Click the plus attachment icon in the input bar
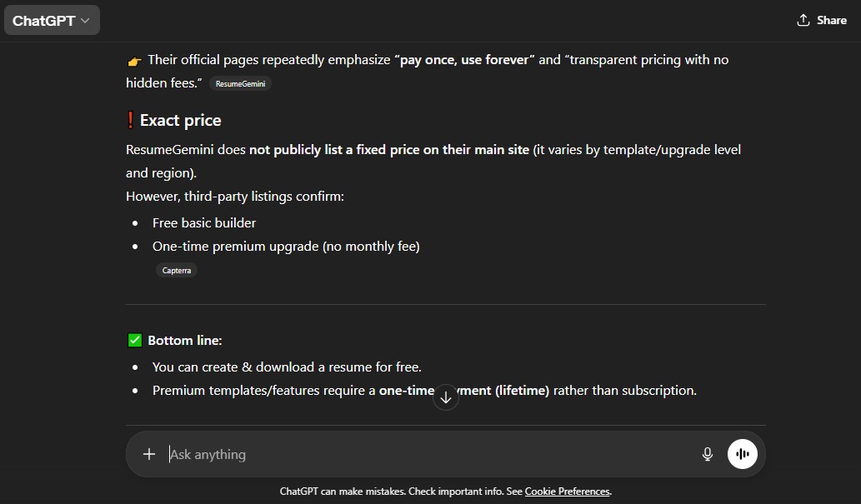The width and height of the screenshot is (861, 504). click(149, 454)
